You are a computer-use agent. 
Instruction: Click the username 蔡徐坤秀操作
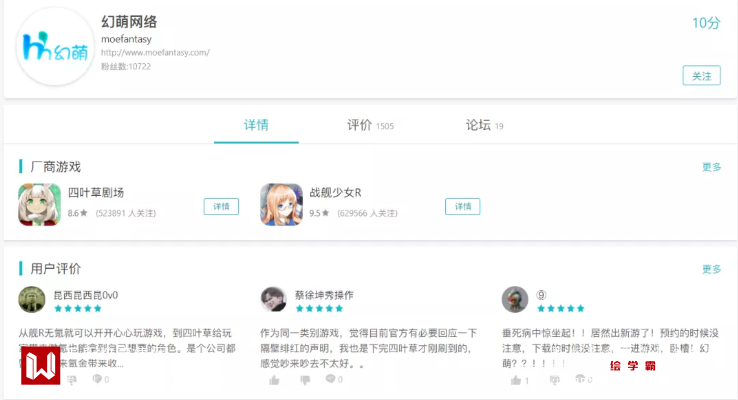tap(324, 295)
